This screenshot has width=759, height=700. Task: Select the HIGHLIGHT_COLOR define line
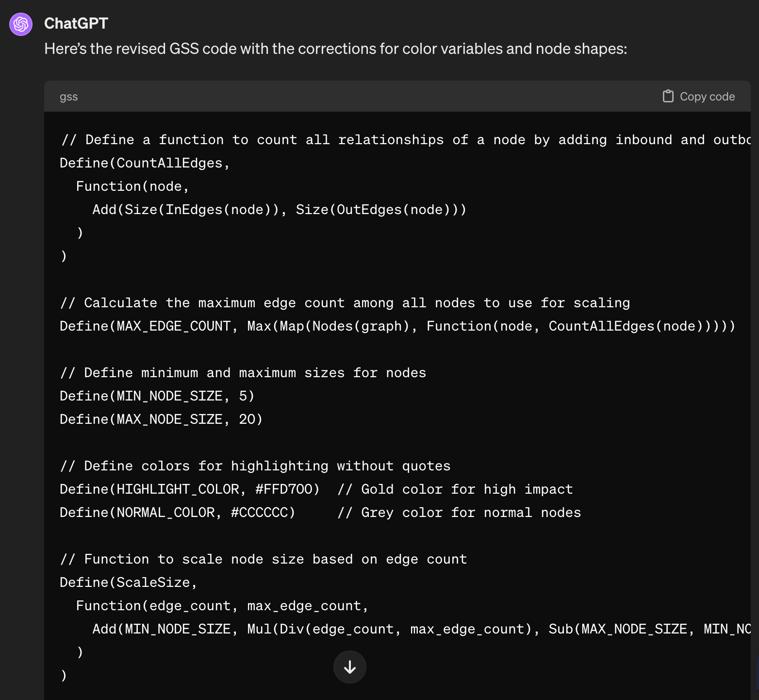[189, 489]
